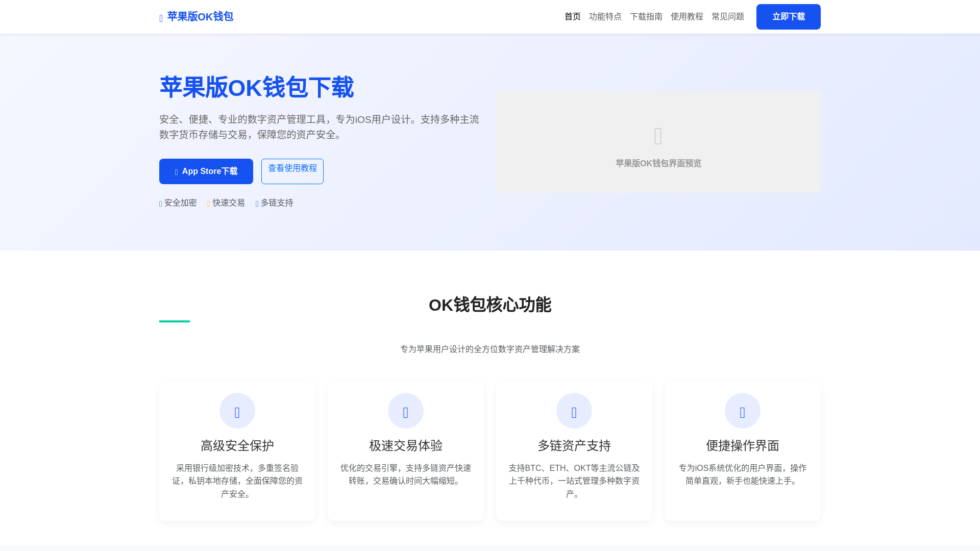Click the 多链资产支持 card title

coord(574,446)
